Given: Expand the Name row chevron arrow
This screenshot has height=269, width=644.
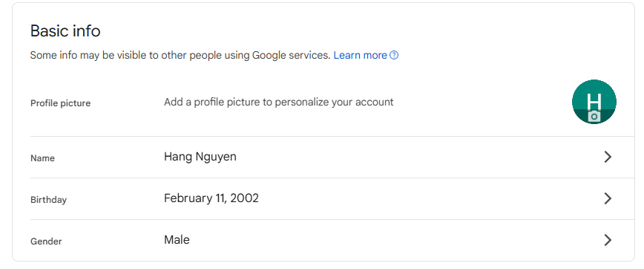Looking at the screenshot, I should [x=608, y=157].
